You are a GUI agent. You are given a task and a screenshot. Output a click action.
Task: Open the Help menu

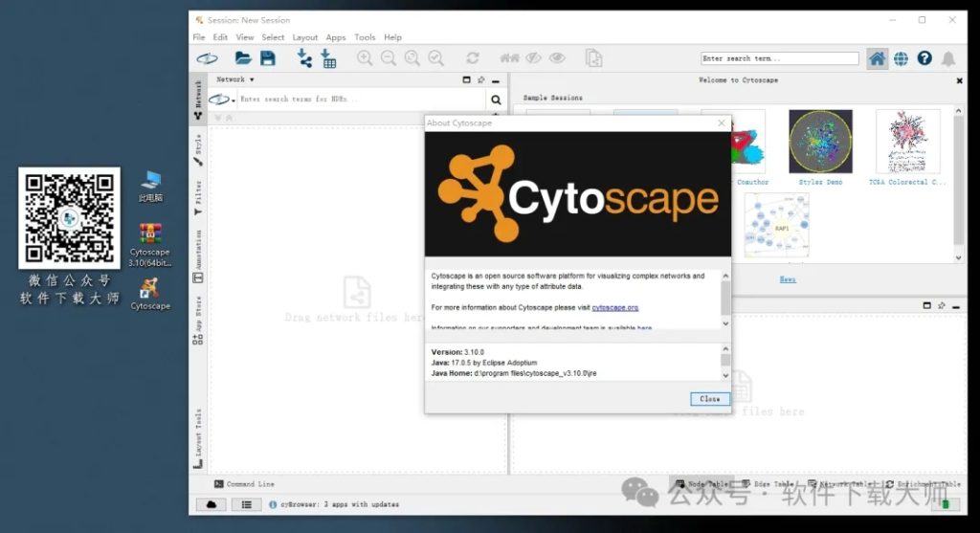(x=392, y=37)
